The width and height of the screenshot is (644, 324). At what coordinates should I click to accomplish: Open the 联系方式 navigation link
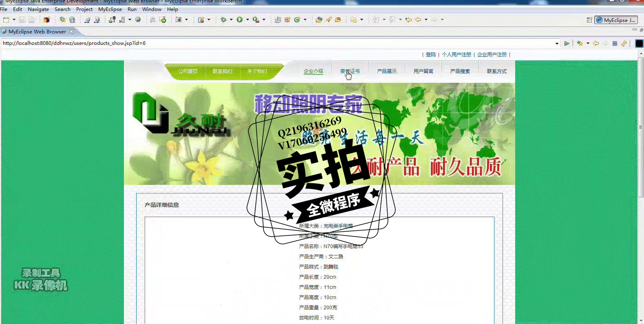pyautogui.click(x=497, y=71)
